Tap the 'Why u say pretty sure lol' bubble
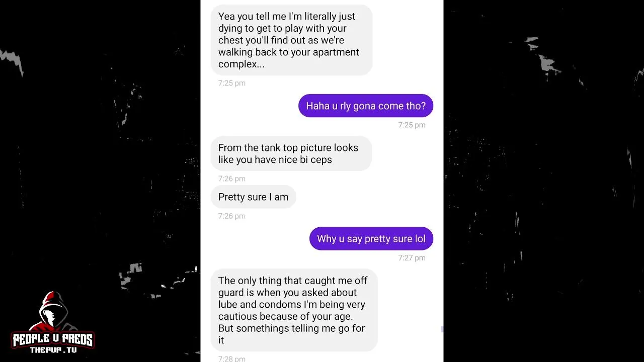The height and width of the screenshot is (362, 644). pyautogui.click(x=371, y=239)
